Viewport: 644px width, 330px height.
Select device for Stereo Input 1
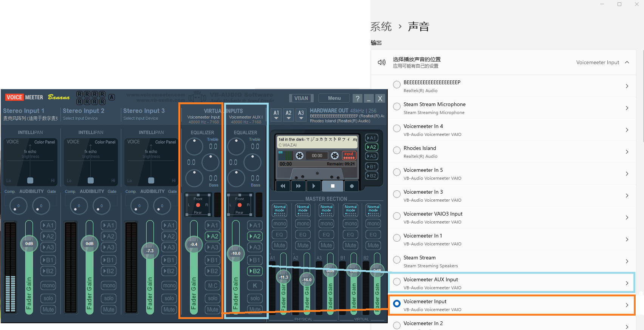(30, 118)
